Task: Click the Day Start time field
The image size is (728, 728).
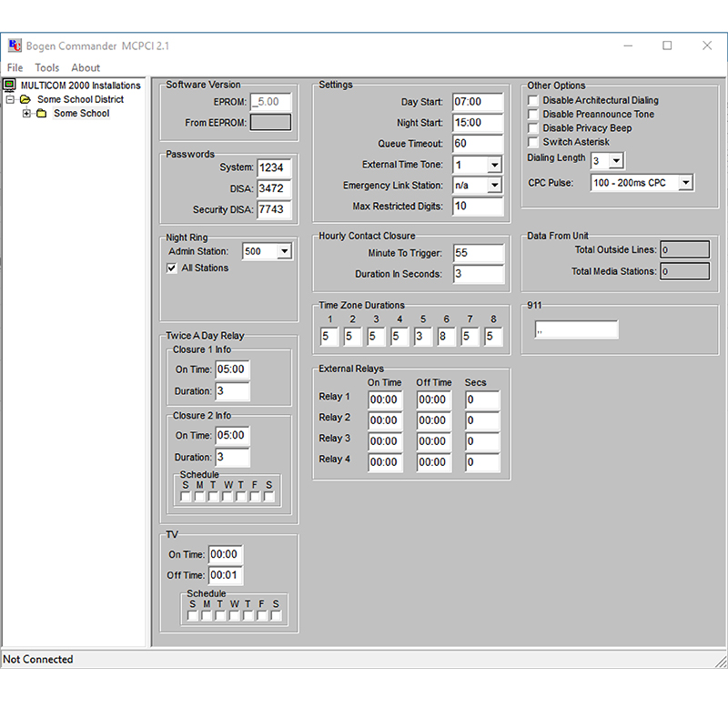Action: (478, 102)
